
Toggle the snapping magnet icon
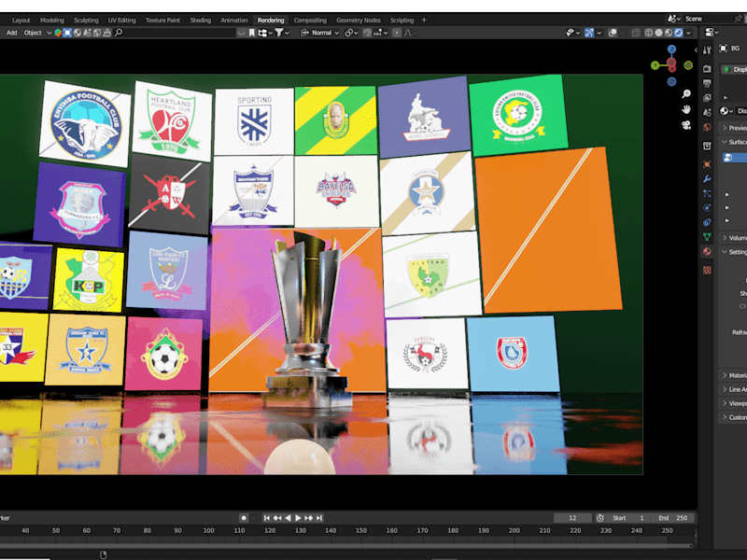367,33
